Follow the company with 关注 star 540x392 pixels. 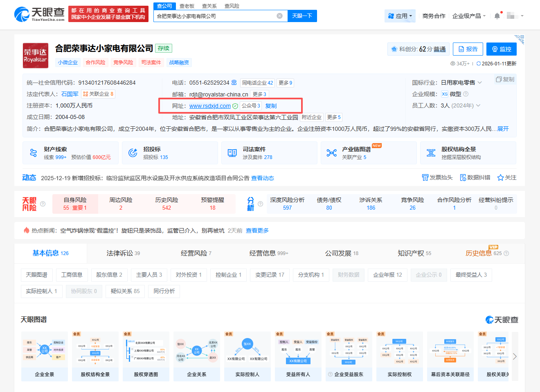500,177
